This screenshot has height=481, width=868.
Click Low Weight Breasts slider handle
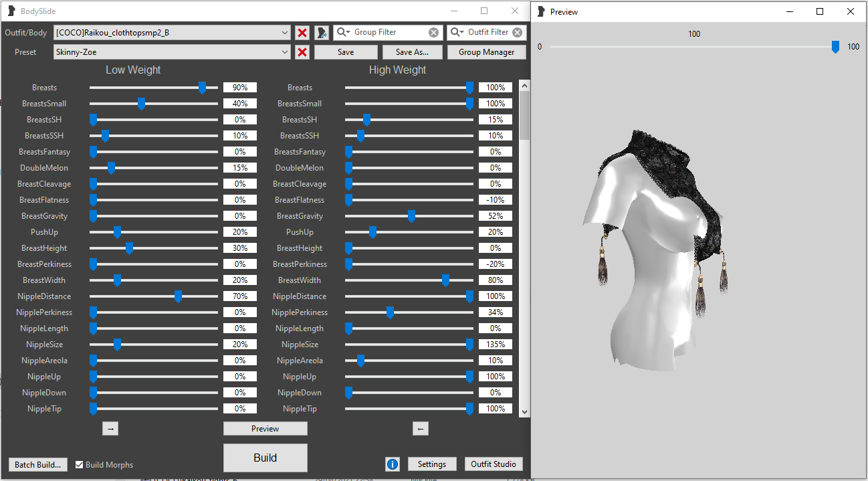pyautogui.click(x=203, y=88)
